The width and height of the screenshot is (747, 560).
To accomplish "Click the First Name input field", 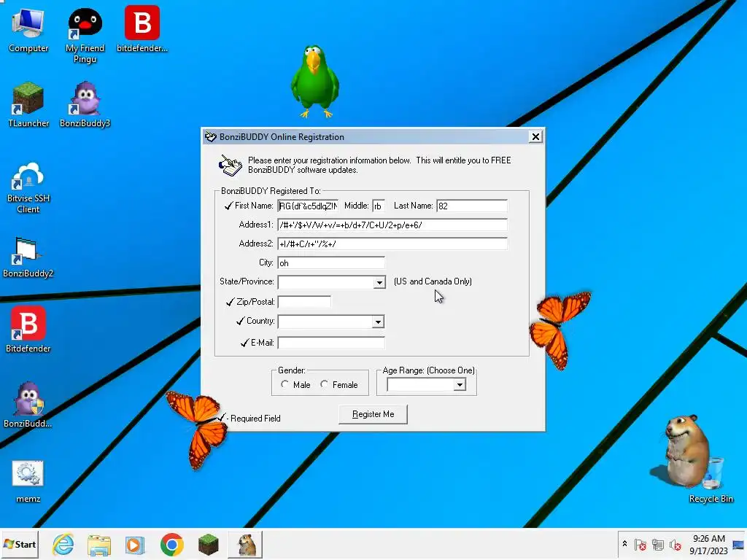I will tap(309, 206).
